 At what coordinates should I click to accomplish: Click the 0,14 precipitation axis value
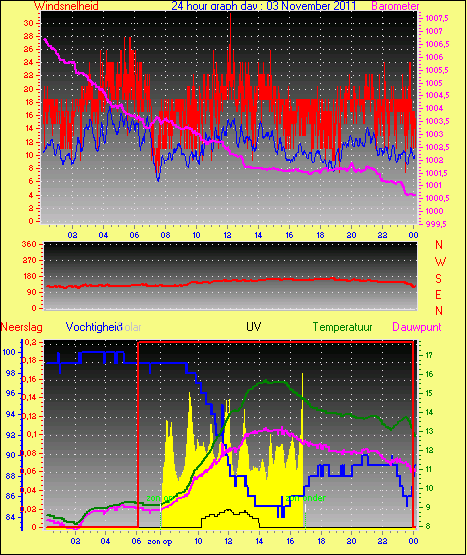click(x=30, y=397)
